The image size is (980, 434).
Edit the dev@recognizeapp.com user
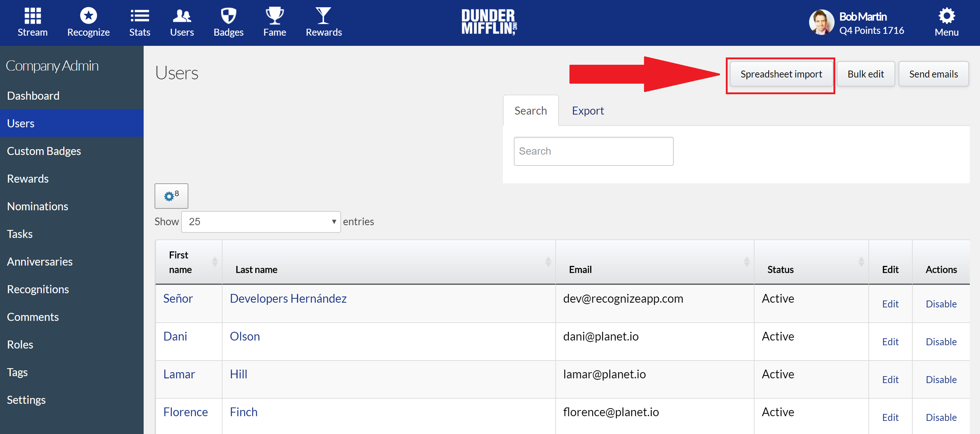coord(890,304)
